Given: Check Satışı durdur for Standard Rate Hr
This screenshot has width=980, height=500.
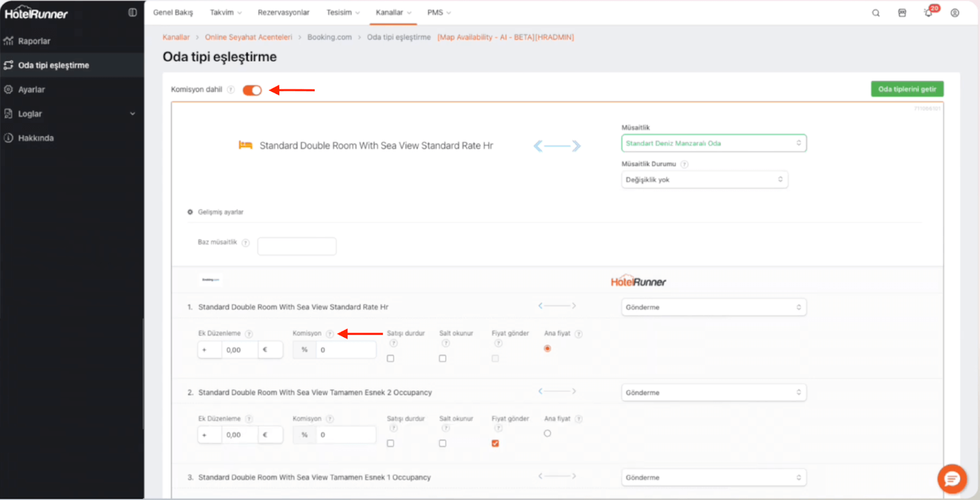Looking at the screenshot, I should [390, 358].
